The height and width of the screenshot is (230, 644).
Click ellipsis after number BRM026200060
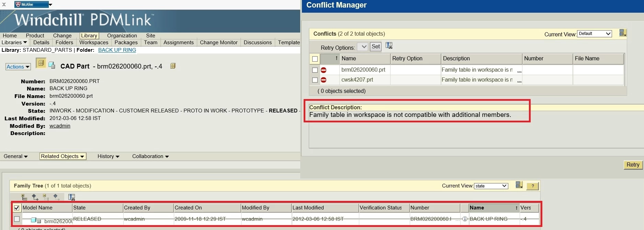click(457, 219)
